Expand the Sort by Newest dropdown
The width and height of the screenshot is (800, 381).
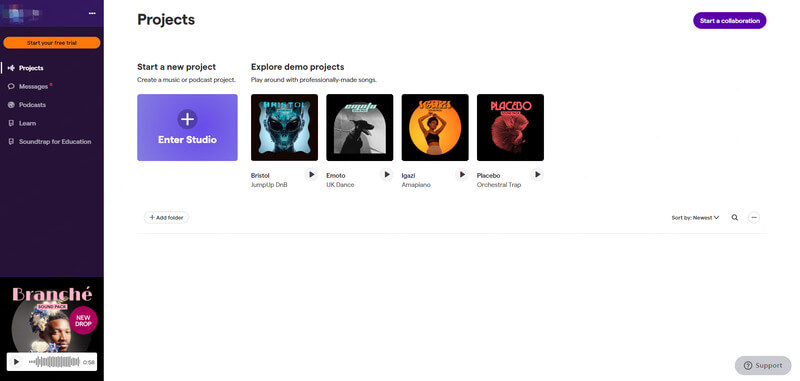click(695, 217)
